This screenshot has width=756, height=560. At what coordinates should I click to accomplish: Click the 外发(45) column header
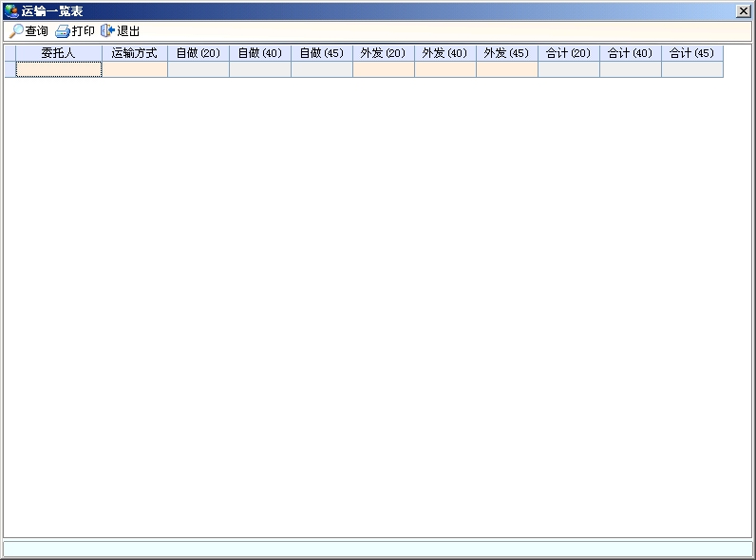pyautogui.click(x=507, y=53)
